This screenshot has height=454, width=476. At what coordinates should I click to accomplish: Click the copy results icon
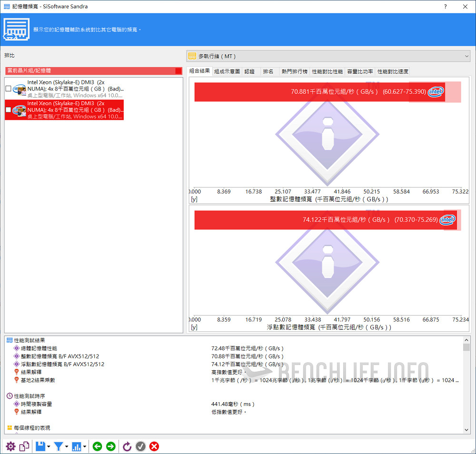click(24, 446)
